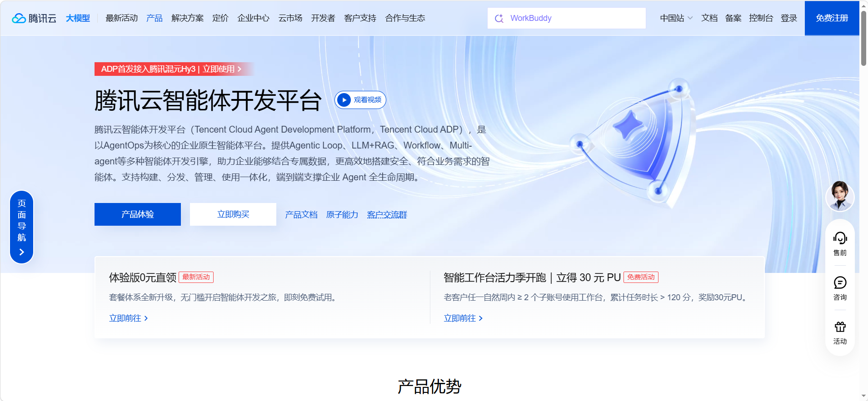Click 立即前往 under 体验版0元直领
868x401 pixels.
click(x=129, y=318)
